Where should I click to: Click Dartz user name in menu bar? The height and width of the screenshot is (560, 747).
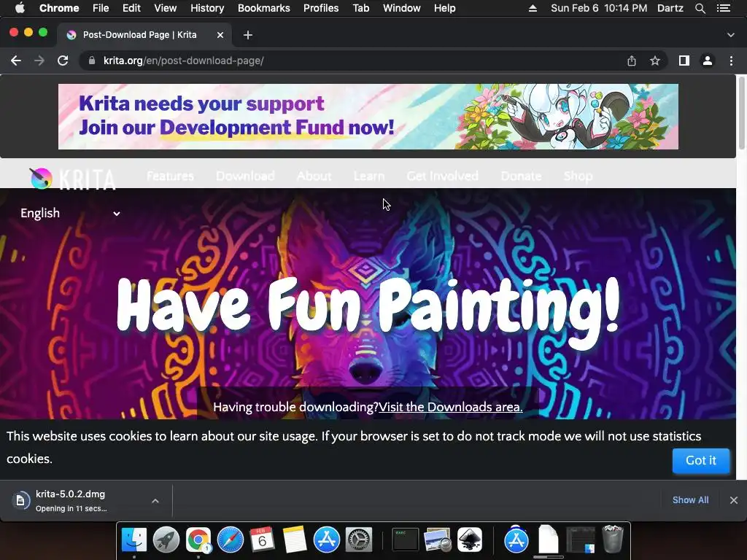pyautogui.click(x=670, y=8)
